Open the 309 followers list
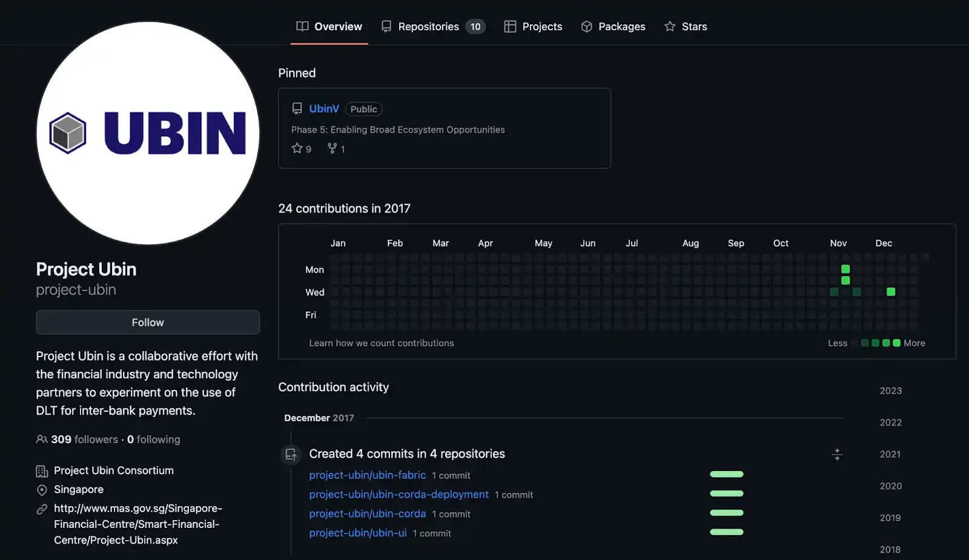The height and width of the screenshot is (560, 969). pyautogui.click(x=84, y=440)
